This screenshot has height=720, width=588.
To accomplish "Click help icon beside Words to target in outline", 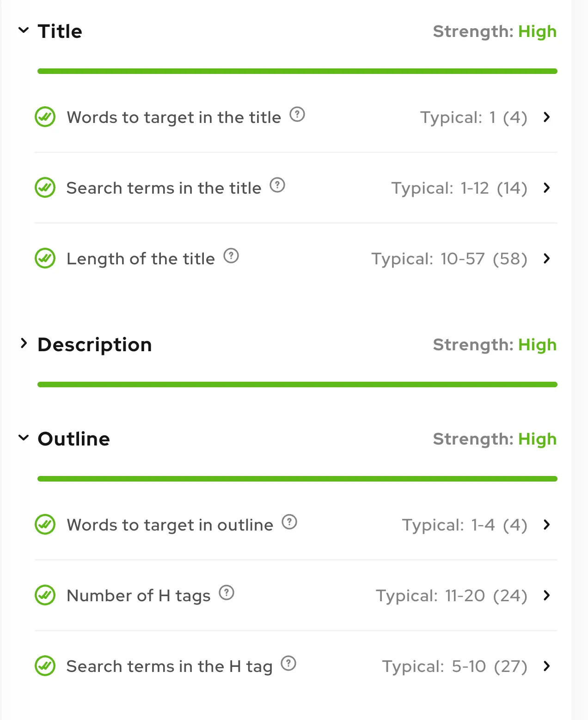I will point(289,522).
